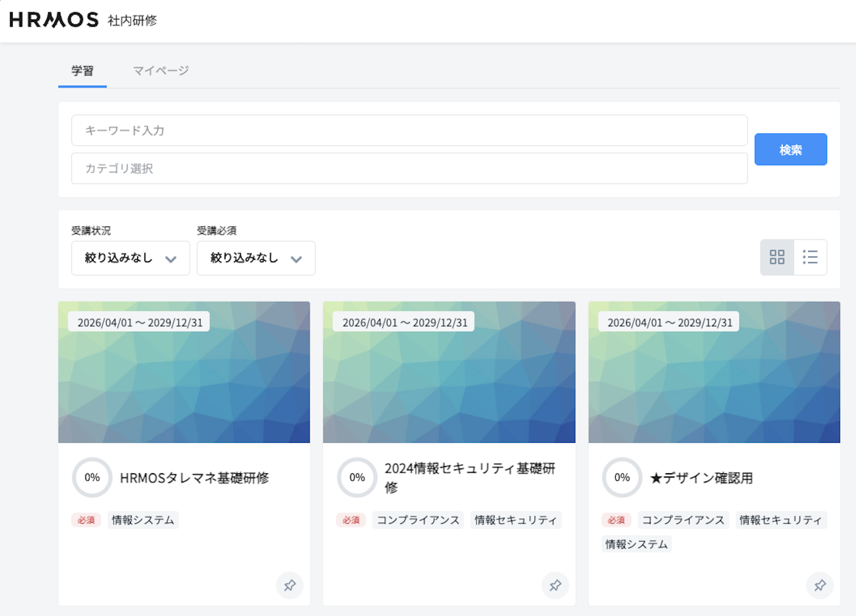This screenshot has height=616, width=856.
Task: Click the 情報システム tag on first card
Action: [x=143, y=520]
